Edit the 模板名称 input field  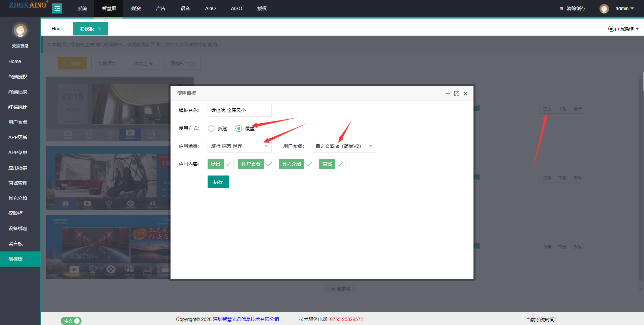pos(239,110)
